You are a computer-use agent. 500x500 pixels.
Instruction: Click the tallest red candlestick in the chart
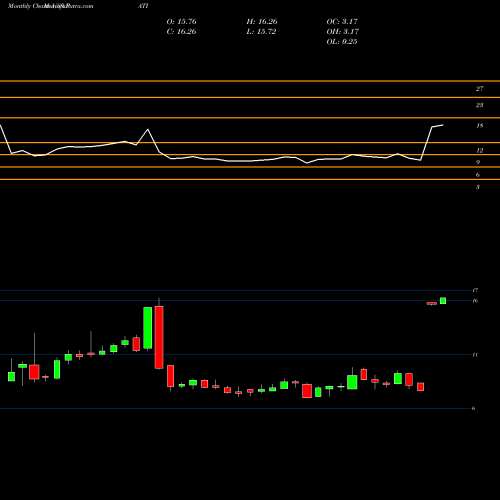pos(159,337)
